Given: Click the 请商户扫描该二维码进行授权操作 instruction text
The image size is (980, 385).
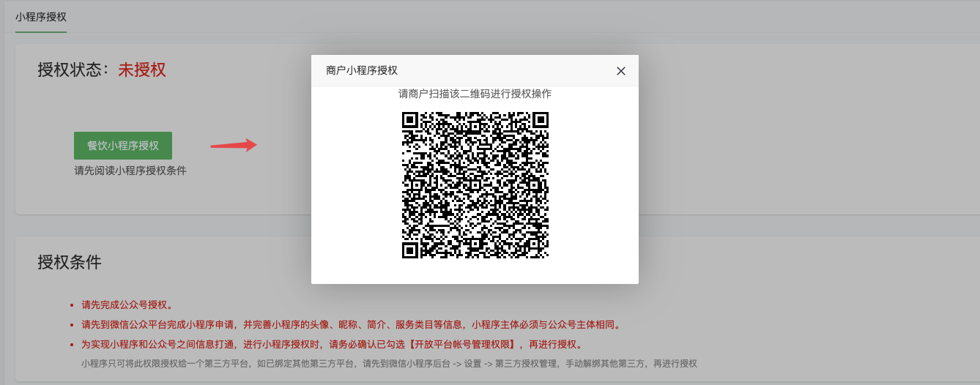Looking at the screenshot, I should [x=475, y=94].
